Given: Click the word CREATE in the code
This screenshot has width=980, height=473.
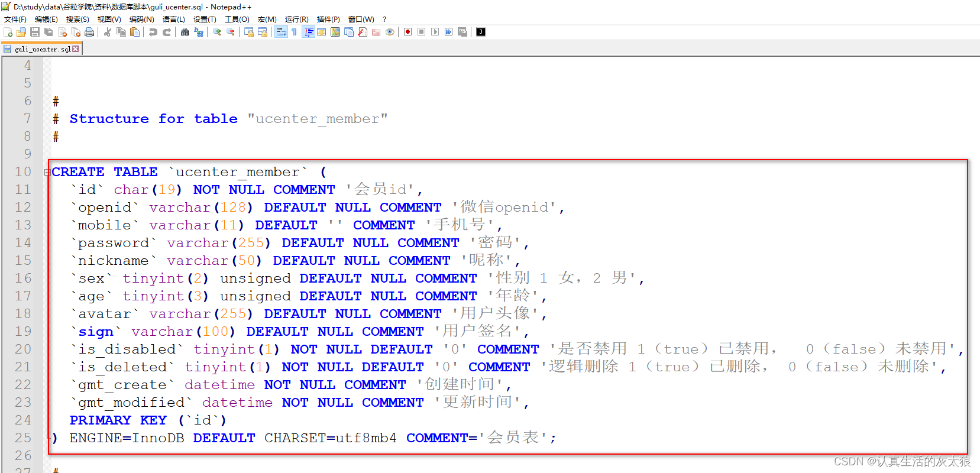Looking at the screenshot, I should point(78,172).
